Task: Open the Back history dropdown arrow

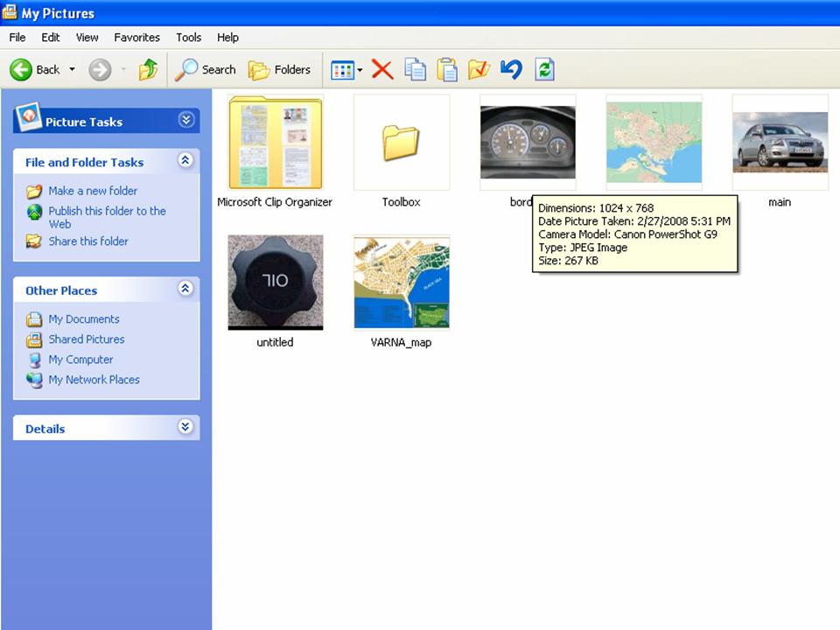Action: tap(73, 70)
